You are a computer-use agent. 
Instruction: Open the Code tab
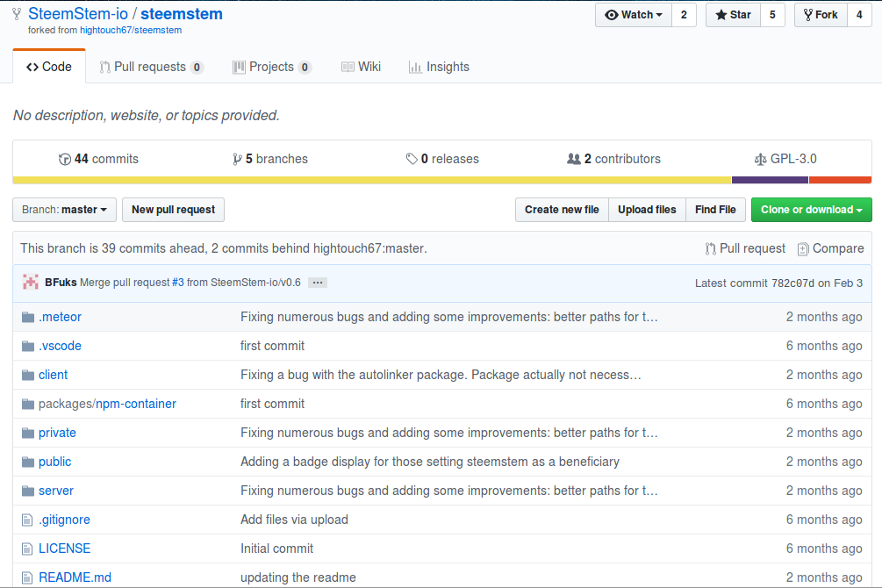click(49, 67)
